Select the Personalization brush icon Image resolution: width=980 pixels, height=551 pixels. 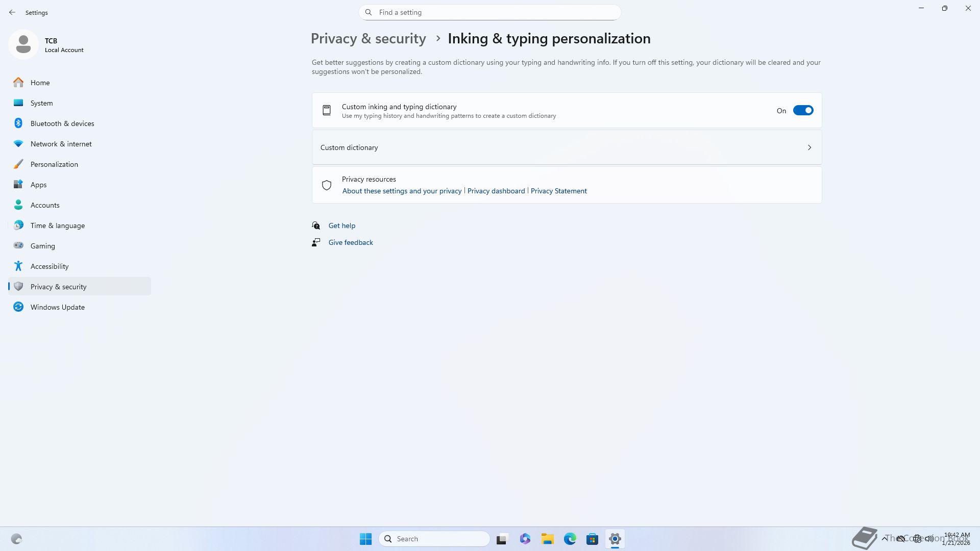pyautogui.click(x=18, y=164)
